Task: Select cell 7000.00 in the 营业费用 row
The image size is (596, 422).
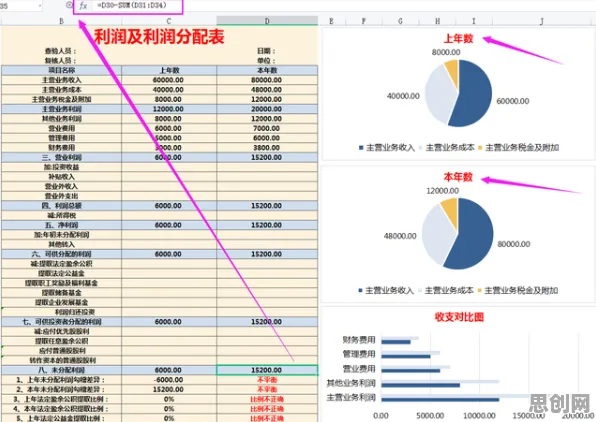Action: 267,129
